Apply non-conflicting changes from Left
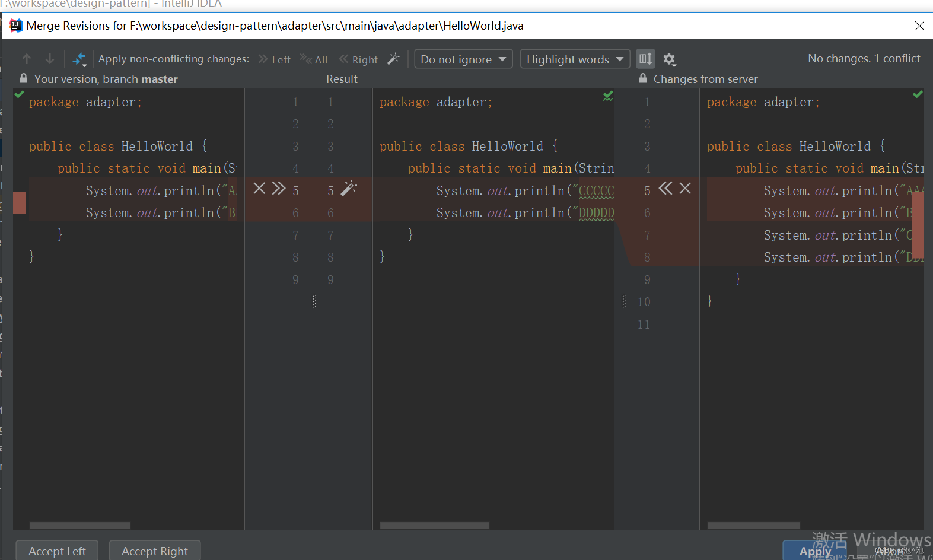The height and width of the screenshot is (560, 933). (275, 59)
